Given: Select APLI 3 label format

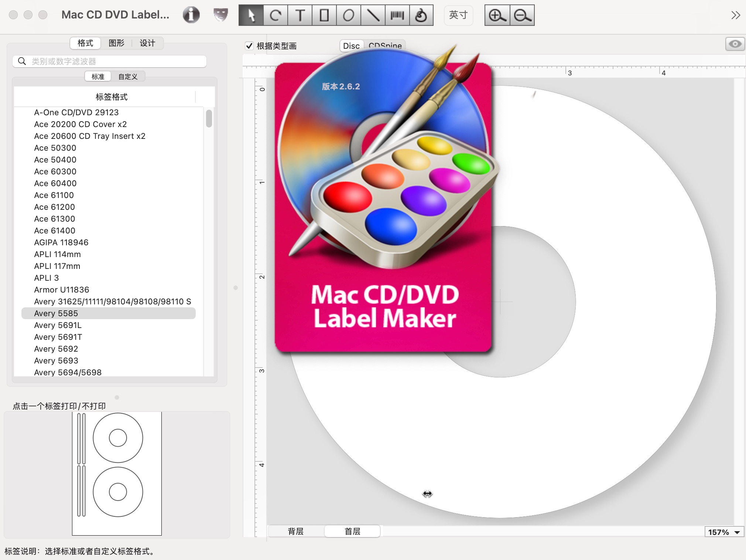Looking at the screenshot, I should 109,278.
